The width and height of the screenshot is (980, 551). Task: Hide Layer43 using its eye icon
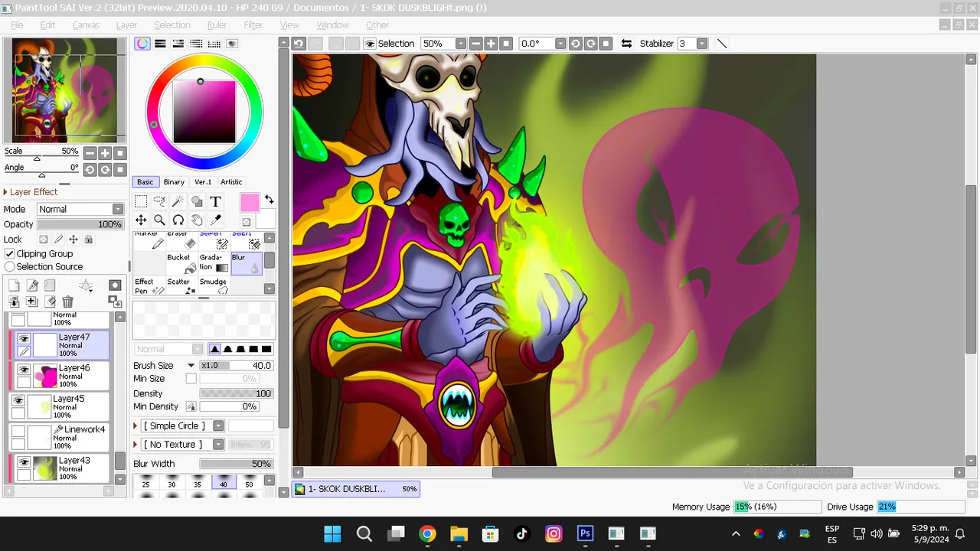tap(24, 462)
